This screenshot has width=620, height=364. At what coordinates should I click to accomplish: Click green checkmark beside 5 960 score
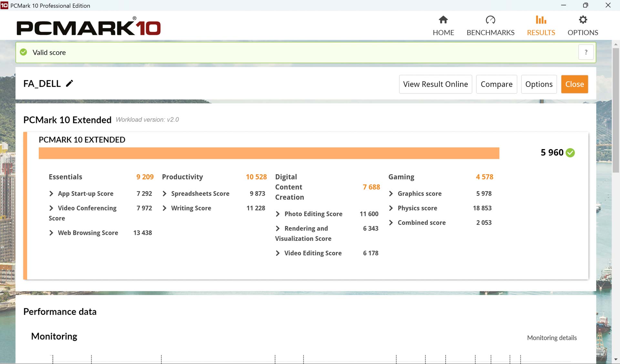pos(571,153)
